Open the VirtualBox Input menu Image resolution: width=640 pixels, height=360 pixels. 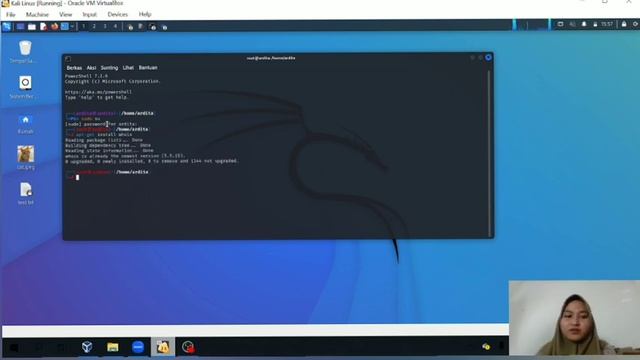(x=89, y=14)
